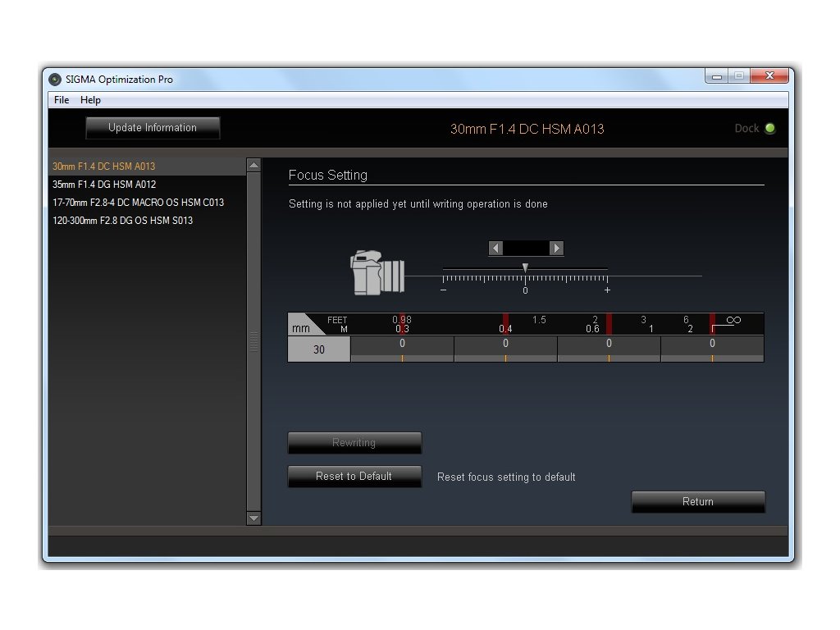Image resolution: width=840 pixels, height=630 pixels.
Task: Click the lens list scroll down arrow
Action: coord(254,518)
